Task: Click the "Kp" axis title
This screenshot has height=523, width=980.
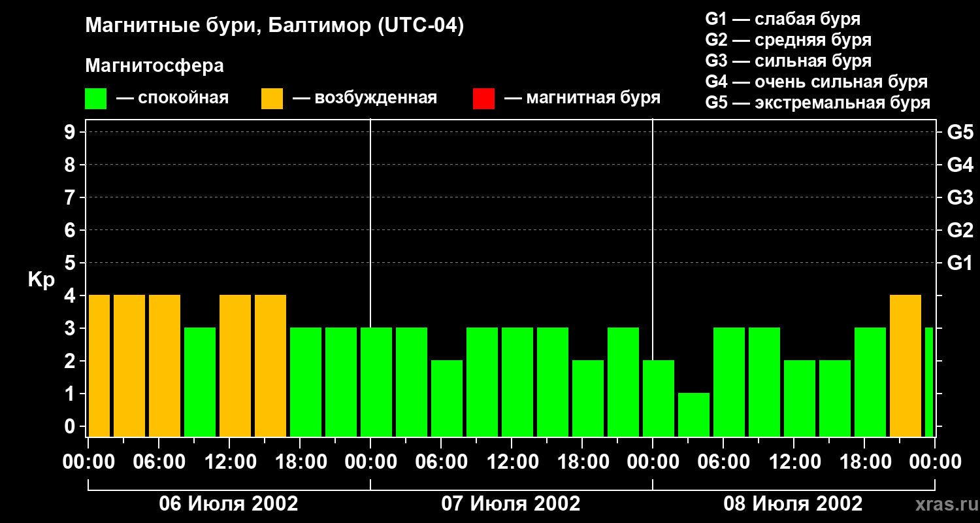Action: pyautogui.click(x=41, y=279)
